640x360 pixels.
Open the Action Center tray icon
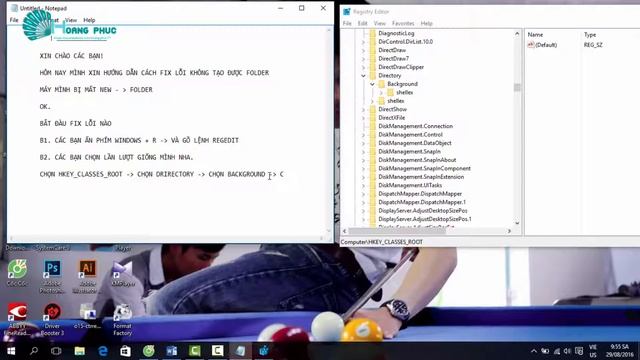[x=579, y=351]
